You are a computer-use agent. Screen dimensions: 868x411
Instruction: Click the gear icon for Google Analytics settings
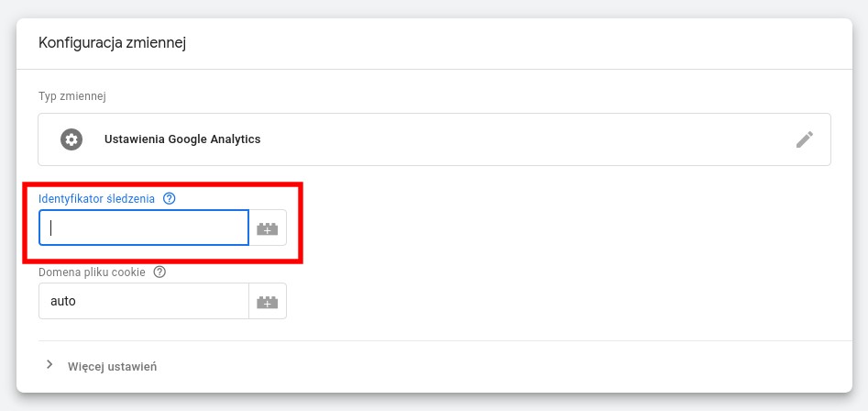71,139
